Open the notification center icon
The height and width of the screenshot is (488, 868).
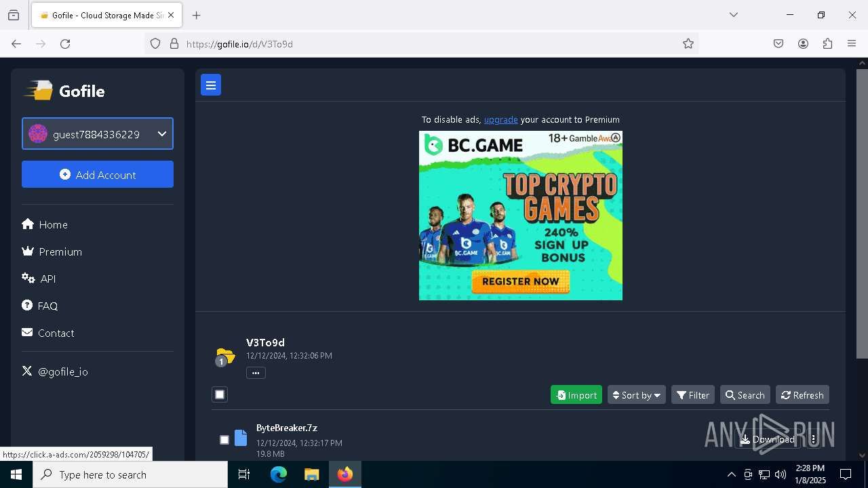[x=846, y=474]
